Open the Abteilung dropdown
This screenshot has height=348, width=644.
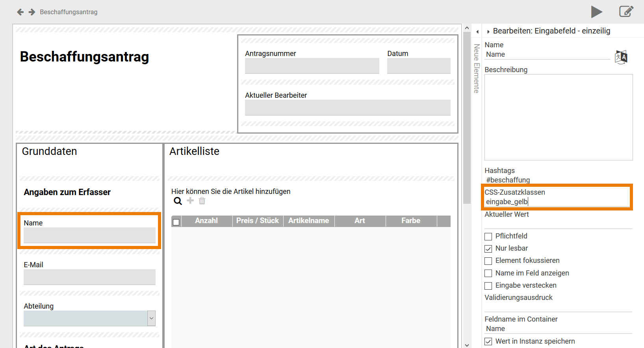tap(151, 318)
